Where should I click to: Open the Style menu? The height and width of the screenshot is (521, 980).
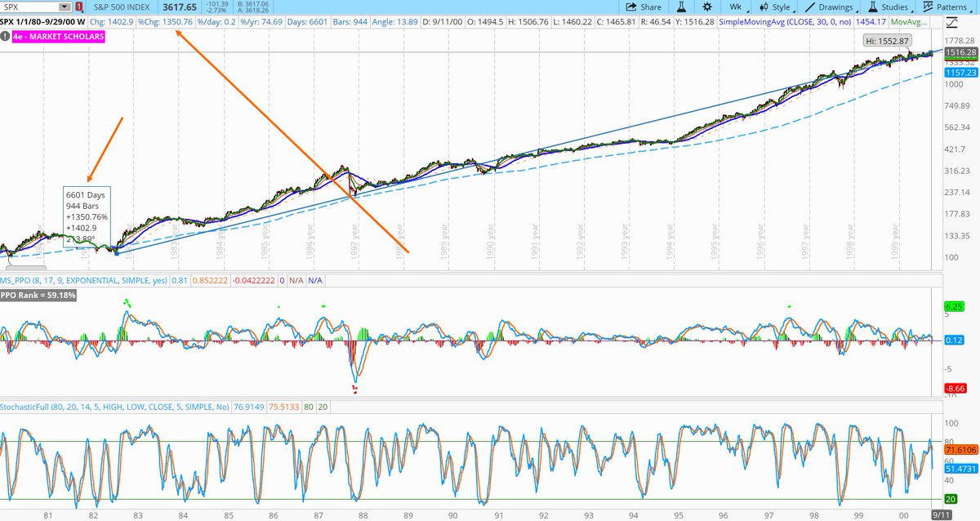coord(776,7)
